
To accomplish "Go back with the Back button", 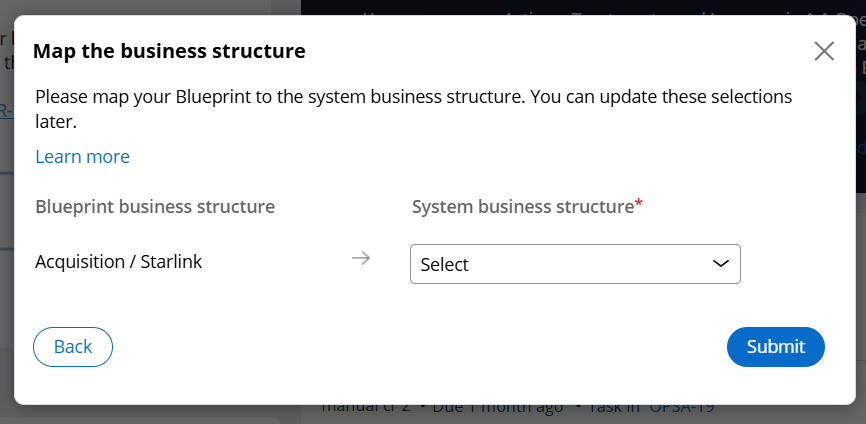I will point(73,347).
